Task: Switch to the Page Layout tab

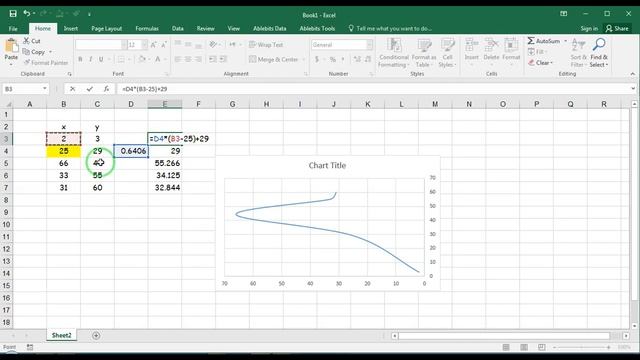Action: [x=107, y=29]
